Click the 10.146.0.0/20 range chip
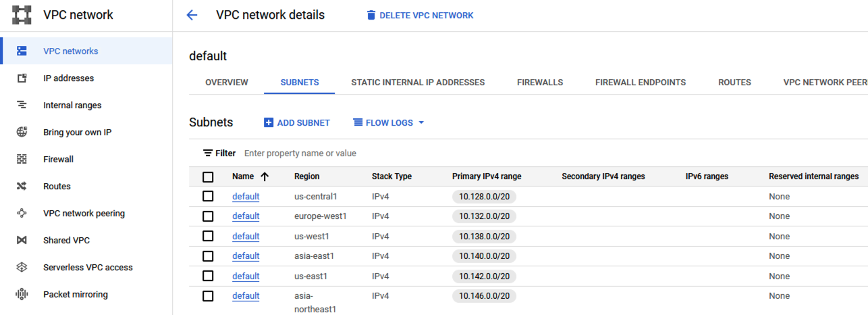 485,296
